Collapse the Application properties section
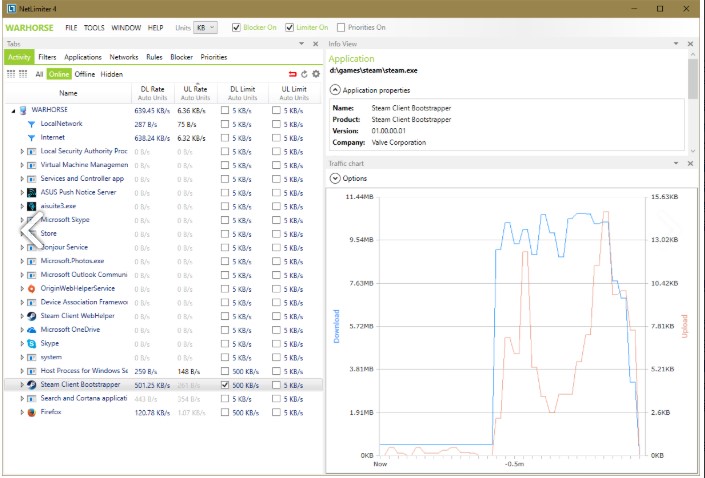 tap(334, 90)
